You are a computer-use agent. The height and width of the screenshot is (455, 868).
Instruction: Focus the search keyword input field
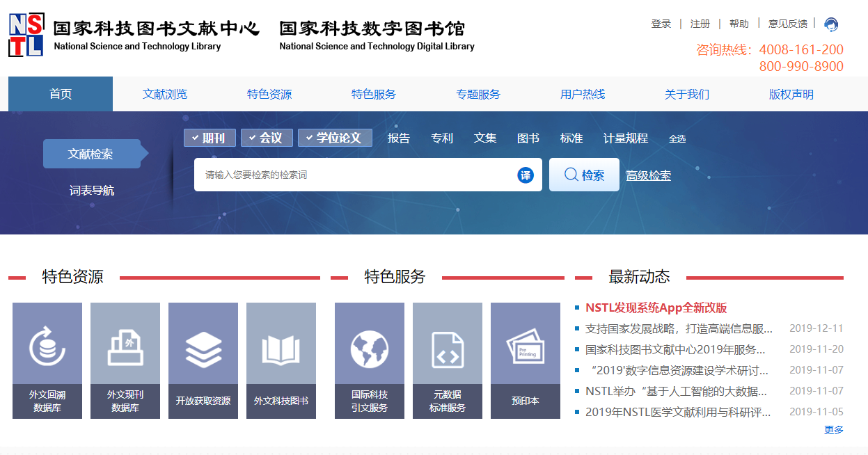point(355,175)
